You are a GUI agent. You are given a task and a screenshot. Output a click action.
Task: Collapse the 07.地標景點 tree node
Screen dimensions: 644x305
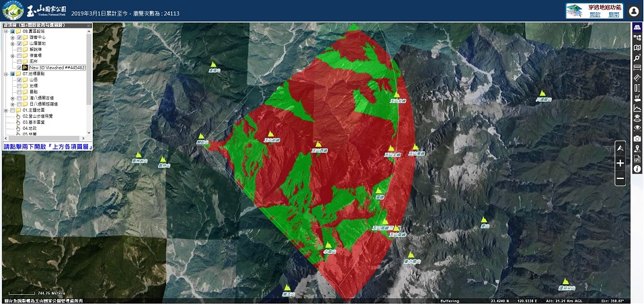[x=5, y=74]
